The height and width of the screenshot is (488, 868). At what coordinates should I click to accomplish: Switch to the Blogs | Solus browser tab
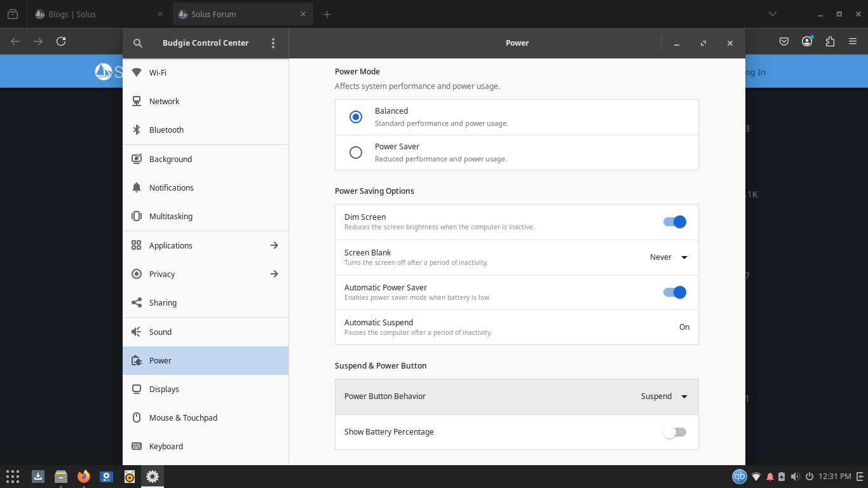[89, 14]
